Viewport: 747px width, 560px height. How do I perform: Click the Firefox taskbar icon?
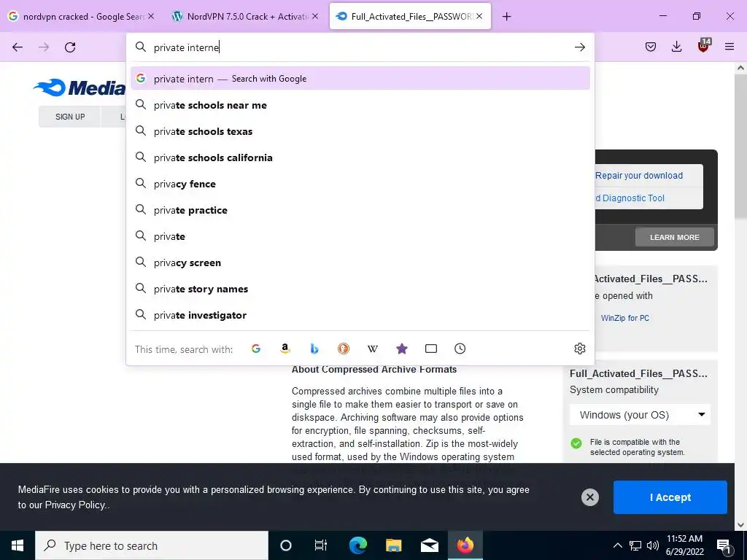coord(465,545)
